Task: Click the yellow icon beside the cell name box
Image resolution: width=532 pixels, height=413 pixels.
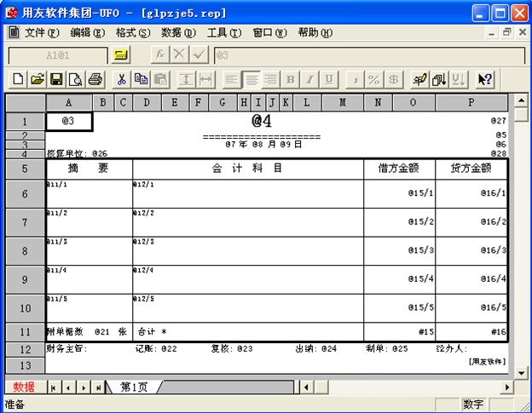Action: [x=120, y=54]
